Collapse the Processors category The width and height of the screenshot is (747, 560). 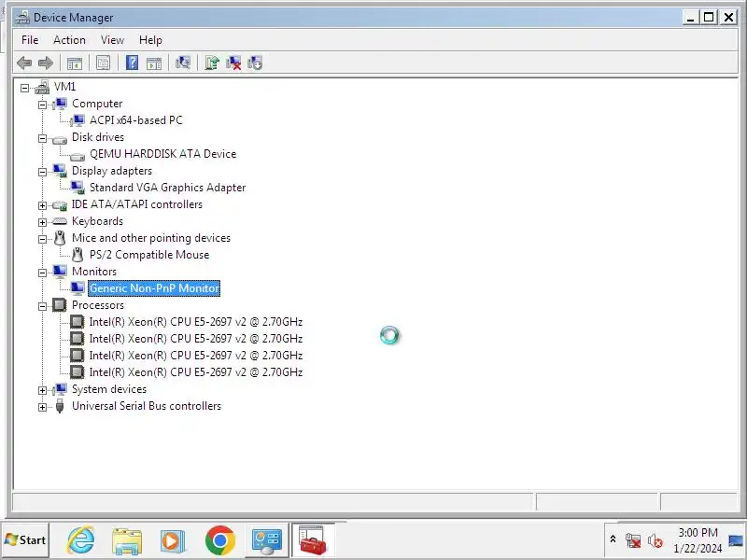[42, 306]
